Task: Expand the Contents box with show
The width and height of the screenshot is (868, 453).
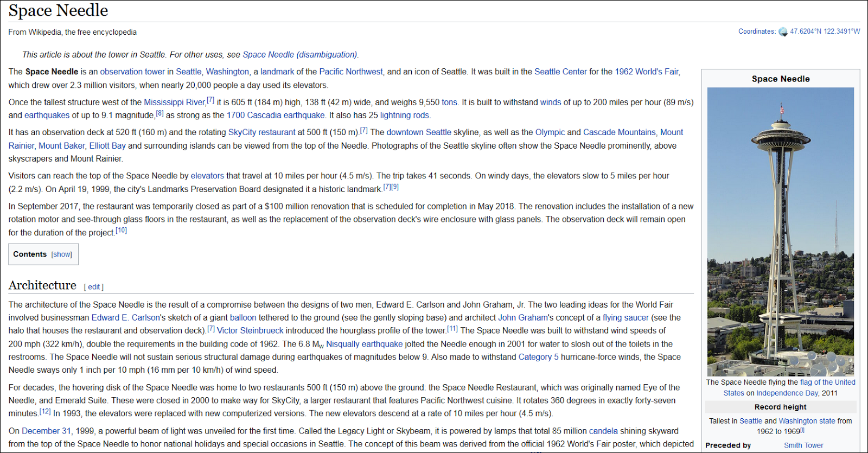Action: [x=61, y=254]
